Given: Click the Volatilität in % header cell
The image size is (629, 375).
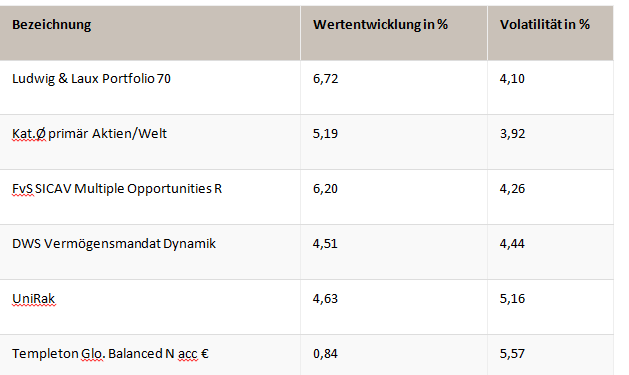Looking at the screenshot, I should [550, 33].
